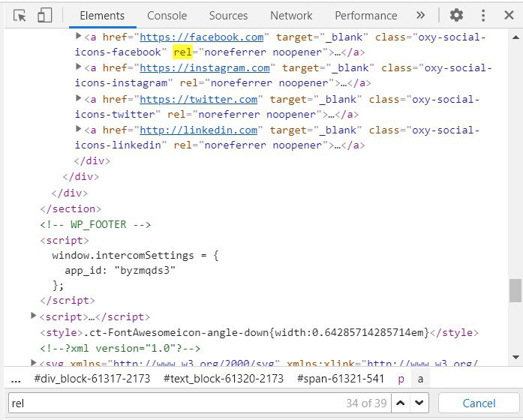This screenshot has width=523, height=420.
Task: Click the 34 of 39 result counter
Action: click(x=366, y=403)
